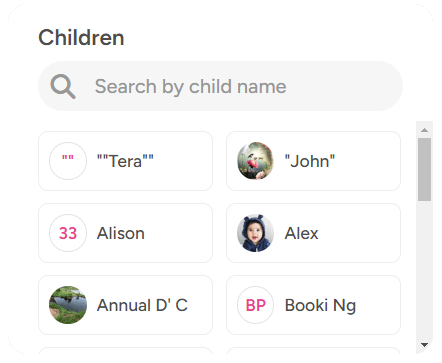Click the magnifying glass search icon
The height and width of the screenshot is (363, 442).
click(x=63, y=86)
